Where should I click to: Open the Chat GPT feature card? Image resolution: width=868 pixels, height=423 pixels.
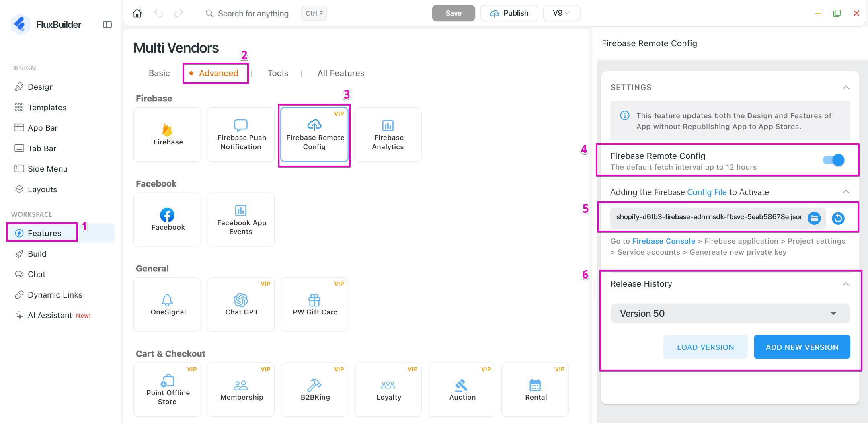(241, 304)
